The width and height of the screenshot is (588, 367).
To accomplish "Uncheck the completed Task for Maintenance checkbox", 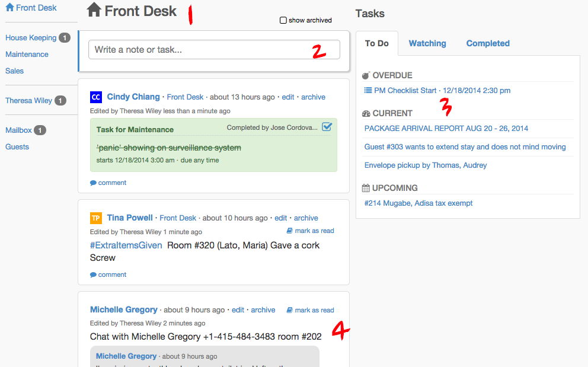I will click(327, 127).
